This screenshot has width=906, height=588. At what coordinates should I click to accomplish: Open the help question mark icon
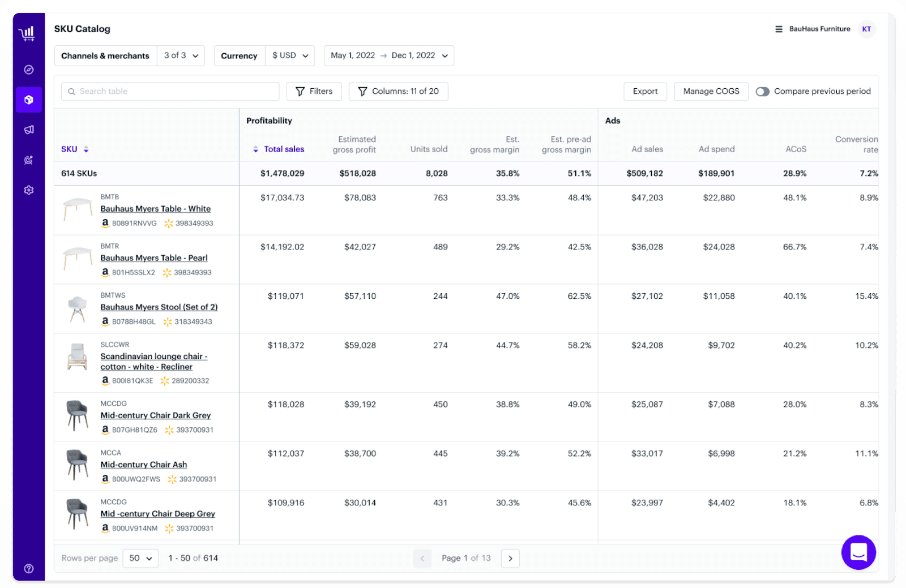point(29,569)
